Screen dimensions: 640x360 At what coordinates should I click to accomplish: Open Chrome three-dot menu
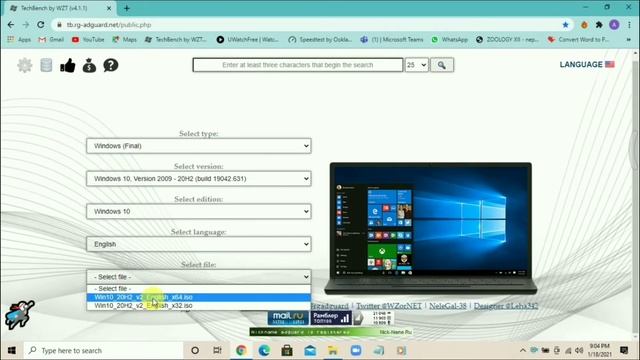click(x=629, y=25)
